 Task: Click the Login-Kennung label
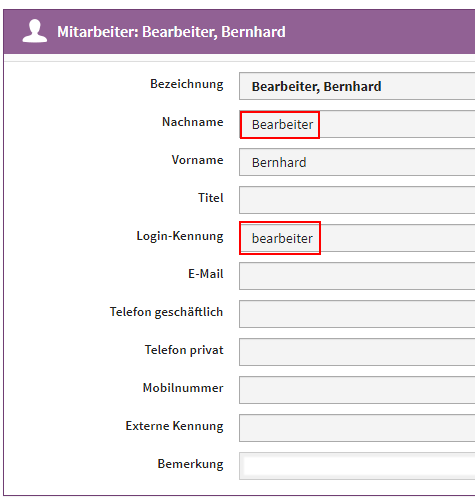click(180, 236)
